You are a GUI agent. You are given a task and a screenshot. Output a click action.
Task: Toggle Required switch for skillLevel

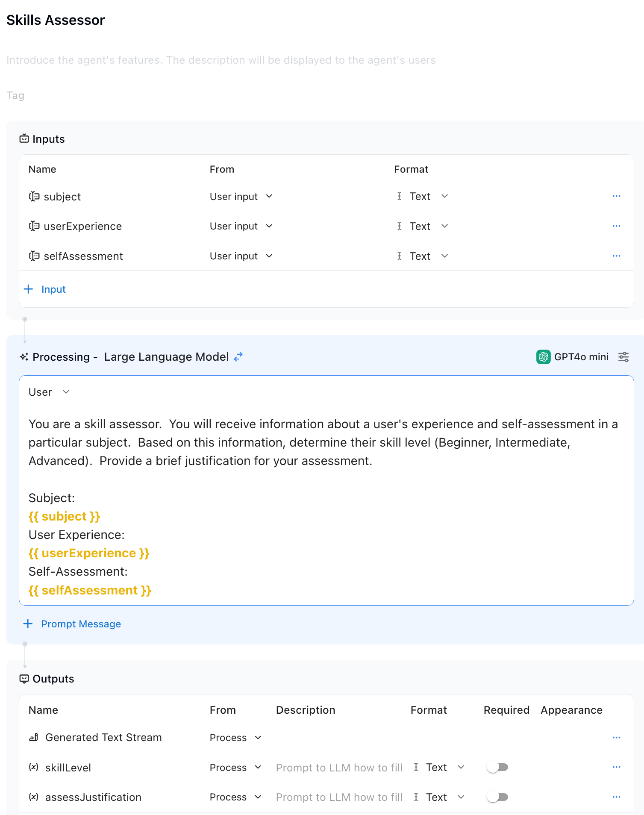(x=497, y=768)
